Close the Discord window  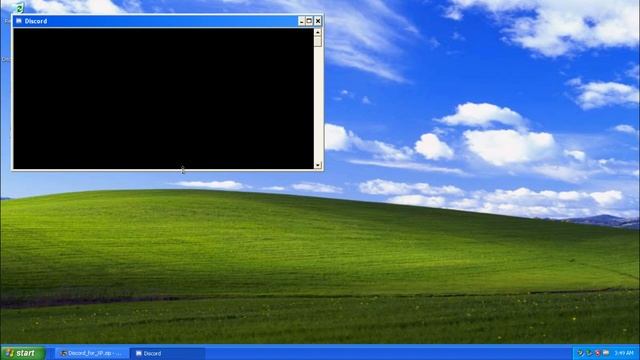pyautogui.click(x=318, y=21)
